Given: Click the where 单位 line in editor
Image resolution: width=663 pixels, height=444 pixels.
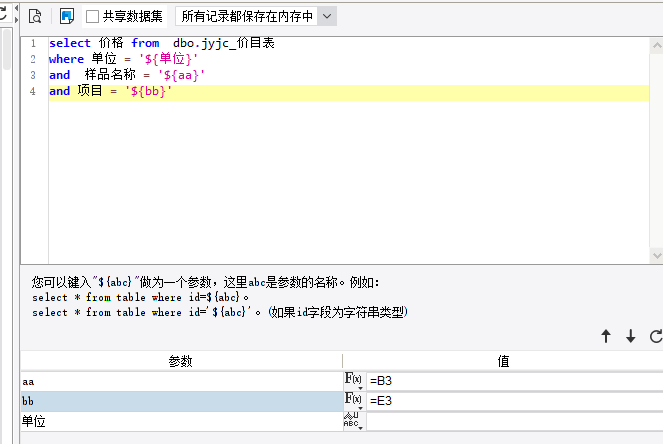Looking at the screenshot, I should [123, 59].
